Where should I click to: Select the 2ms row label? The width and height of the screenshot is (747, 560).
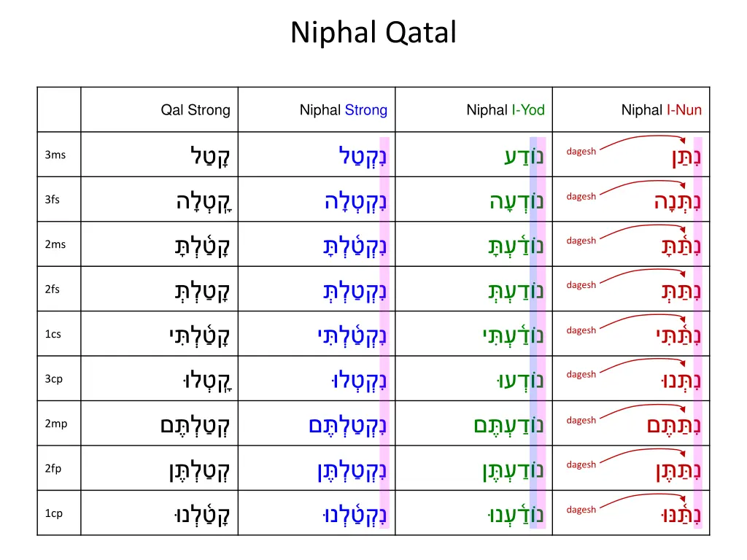coord(55,244)
